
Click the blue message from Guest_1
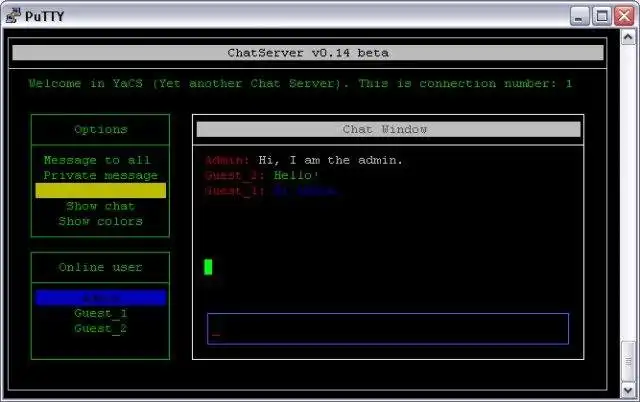pyautogui.click(x=305, y=191)
